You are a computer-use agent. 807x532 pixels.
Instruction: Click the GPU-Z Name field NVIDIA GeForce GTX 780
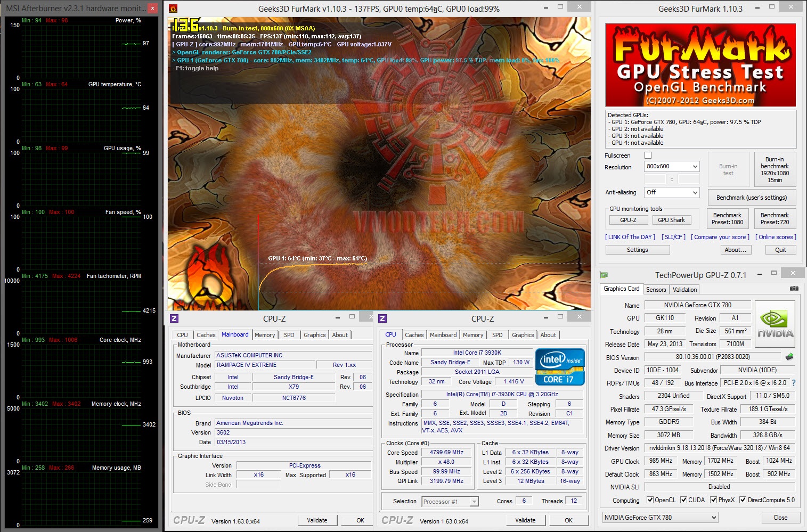click(x=697, y=305)
